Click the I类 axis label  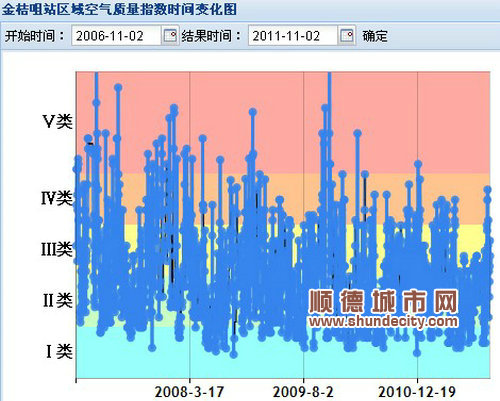(59, 351)
